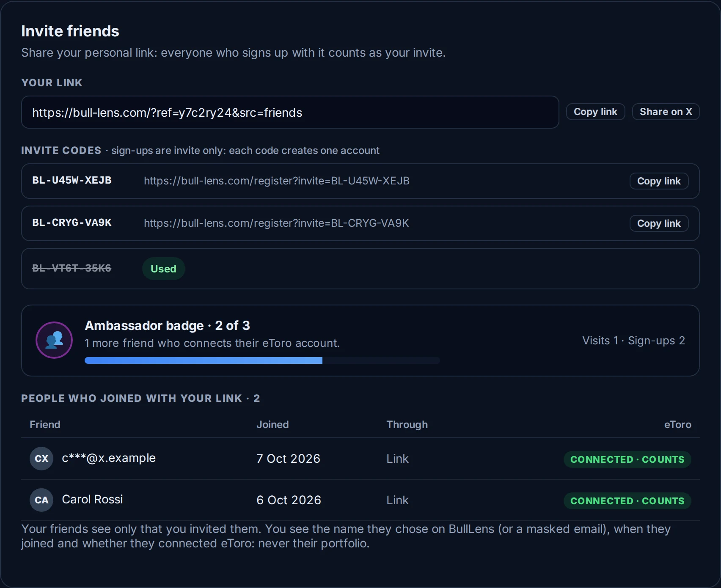Click the joined date 6 Oct 2026

(x=289, y=500)
